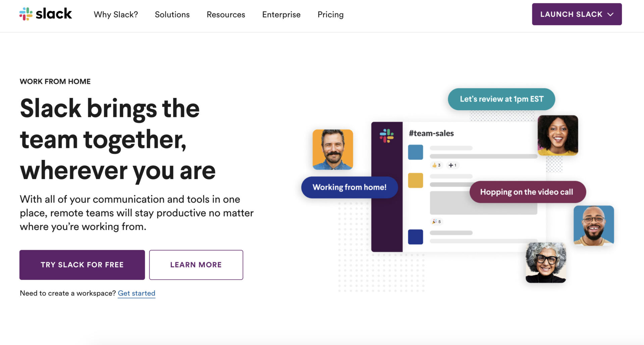This screenshot has width=644, height=345.
Task: Open the Pricing page
Action: [330, 14]
